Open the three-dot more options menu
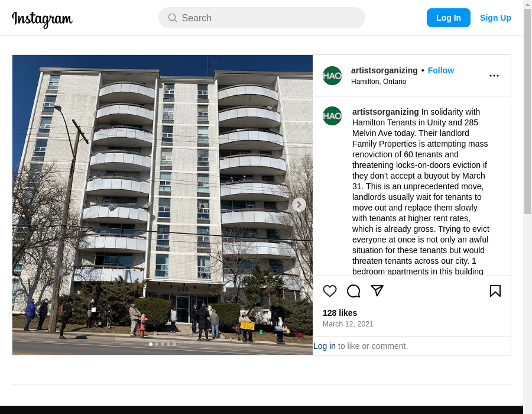Viewport: 532px width, 414px height. click(x=494, y=76)
